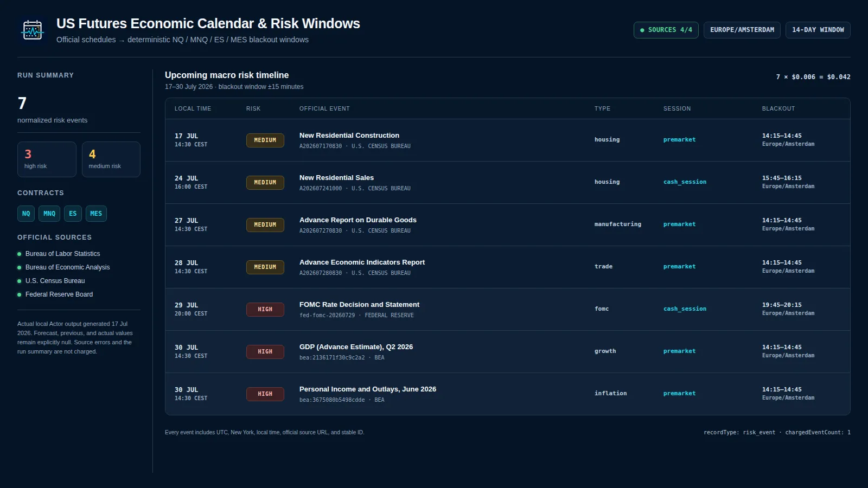Image resolution: width=868 pixels, height=488 pixels.
Task: Click MEDIUM badge for Durable Goods row
Action: pyautogui.click(x=265, y=225)
